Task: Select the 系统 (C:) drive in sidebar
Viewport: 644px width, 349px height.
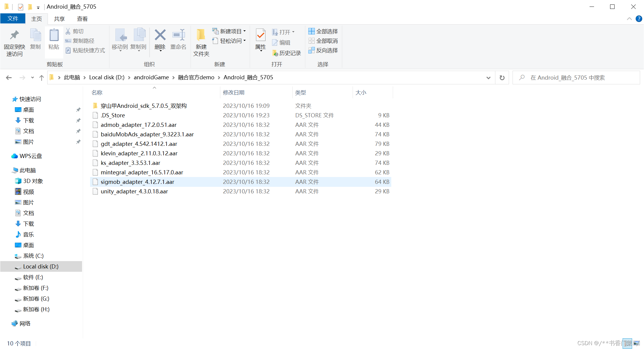Action: point(33,256)
